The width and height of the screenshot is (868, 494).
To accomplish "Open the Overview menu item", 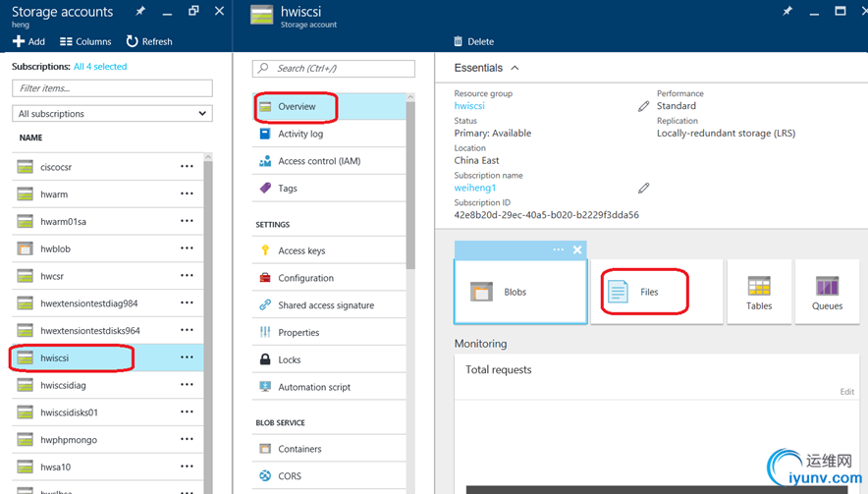I will pyautogui.click(x=329, y=106).
